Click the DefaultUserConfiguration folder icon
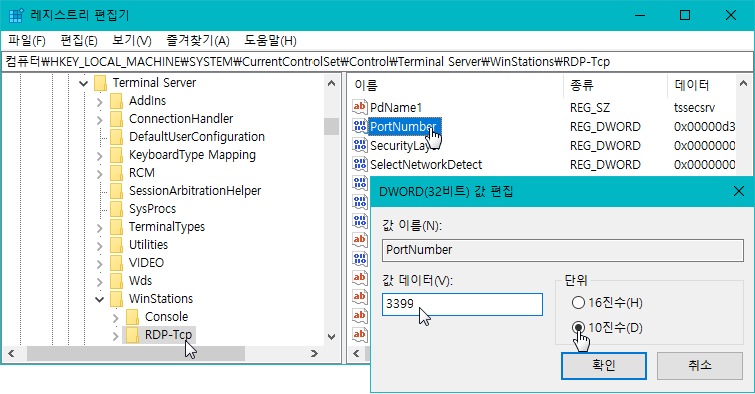The height and width of the screenshot is (394, 755). click(x=116, y=137)
